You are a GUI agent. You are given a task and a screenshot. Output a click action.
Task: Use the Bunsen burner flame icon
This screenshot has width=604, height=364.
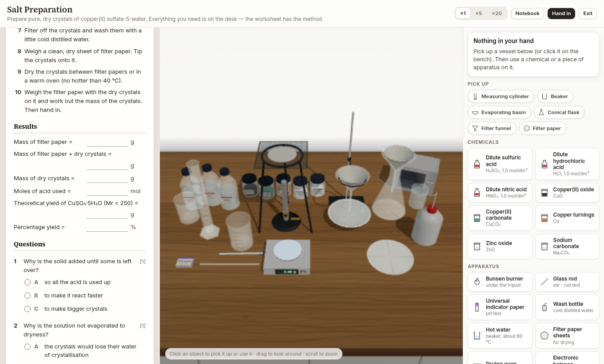click(477, 282)
